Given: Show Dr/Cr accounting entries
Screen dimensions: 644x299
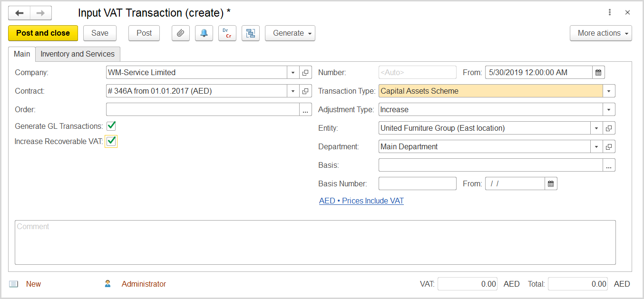Looking at the screenshot, I should point(227,33).
